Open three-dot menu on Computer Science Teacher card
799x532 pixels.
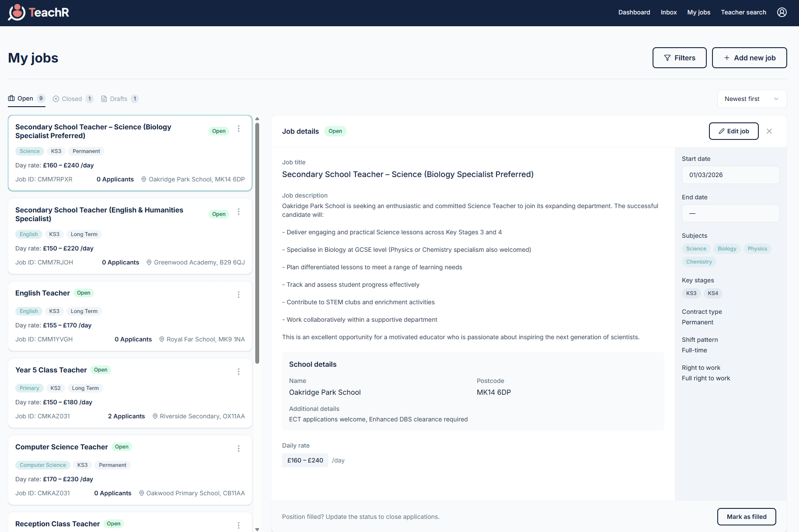pos(239,449)
